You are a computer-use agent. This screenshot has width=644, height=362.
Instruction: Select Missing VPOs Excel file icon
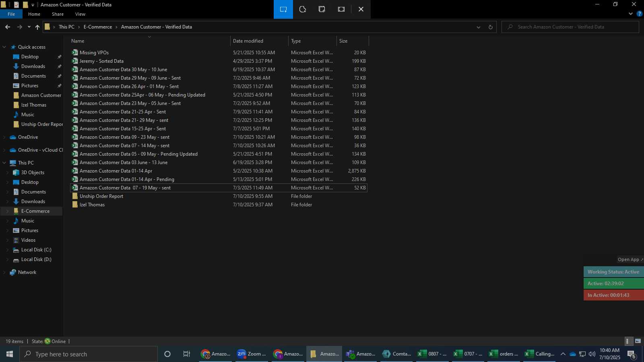tap(75, 53)
